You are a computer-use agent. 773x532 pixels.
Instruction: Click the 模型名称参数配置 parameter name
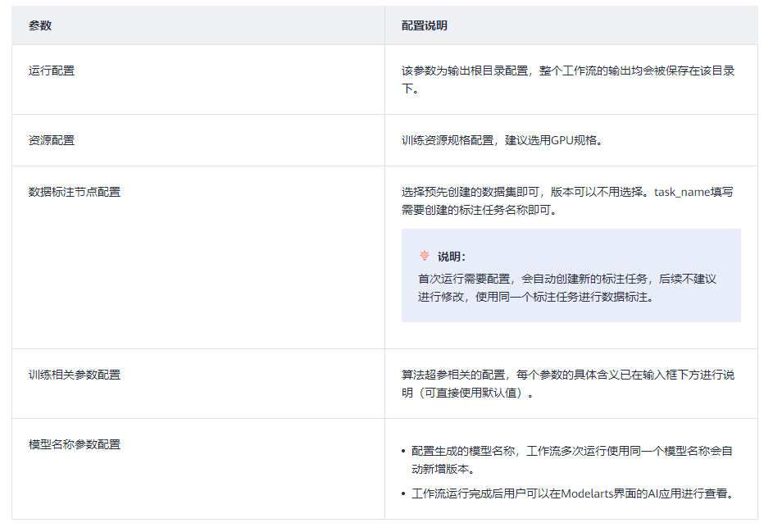click(x=75, y=444)
